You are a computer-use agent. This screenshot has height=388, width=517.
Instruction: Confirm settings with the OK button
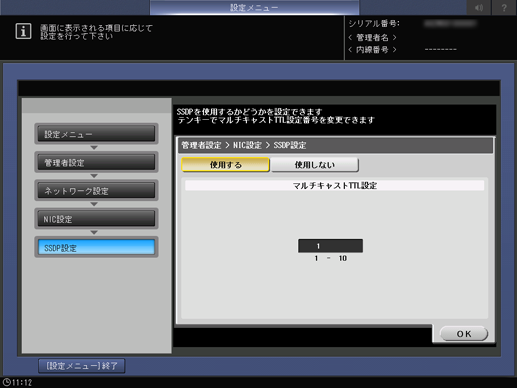(x=464, y=334)
